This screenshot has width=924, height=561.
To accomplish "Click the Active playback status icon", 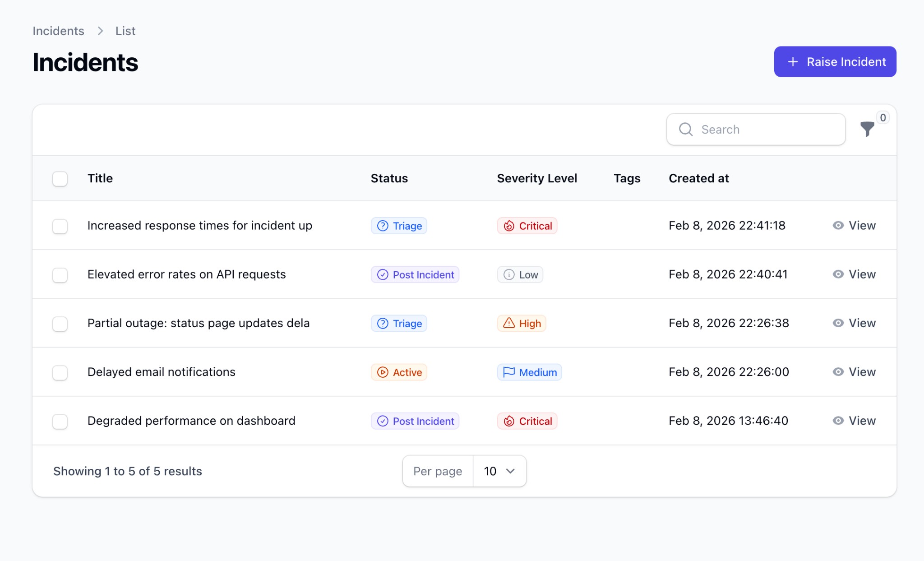I will coord(382,372).
